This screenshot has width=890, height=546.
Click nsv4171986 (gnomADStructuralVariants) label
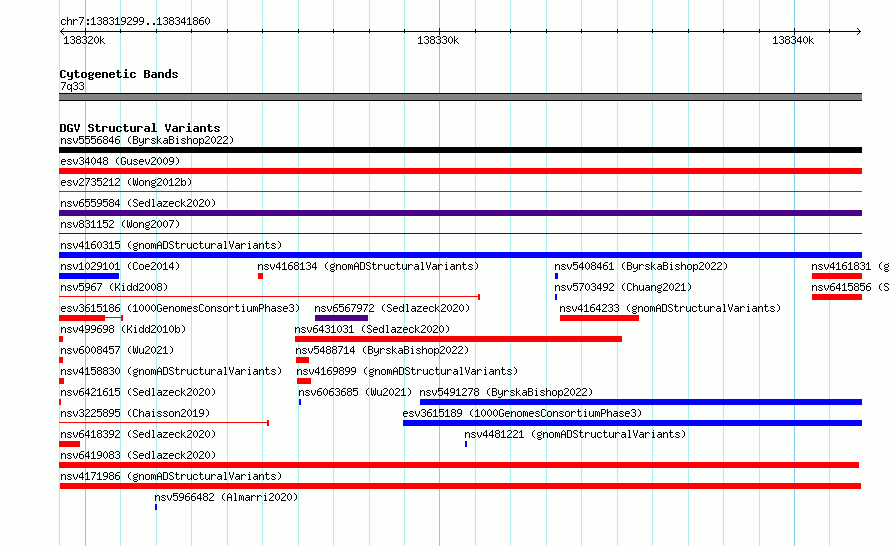[x=171, y=476]
